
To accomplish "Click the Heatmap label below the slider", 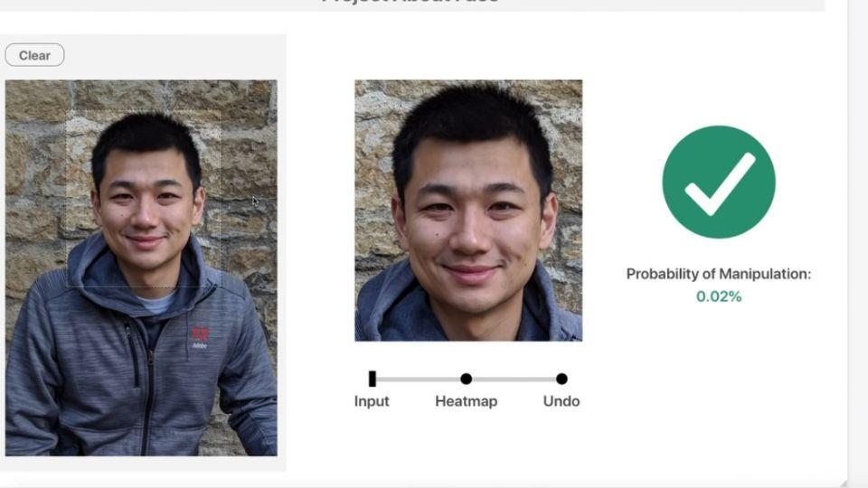I will tap(467, 401).
